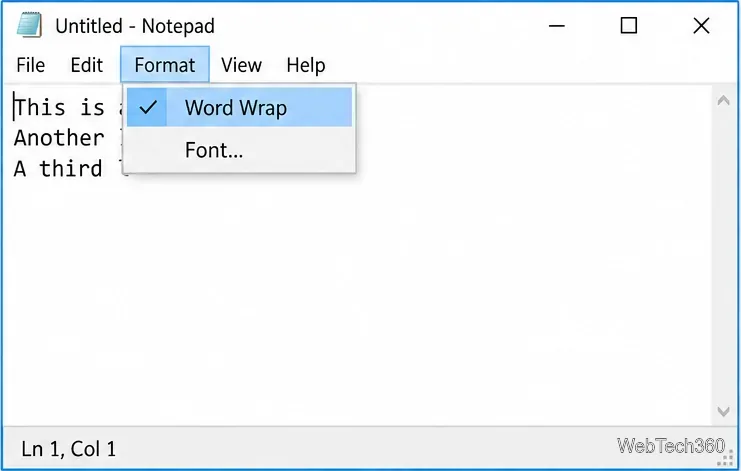Minimize the Notepad window
Image resolution: width=741 pixels, height=471 pixels.
point(557,25)
